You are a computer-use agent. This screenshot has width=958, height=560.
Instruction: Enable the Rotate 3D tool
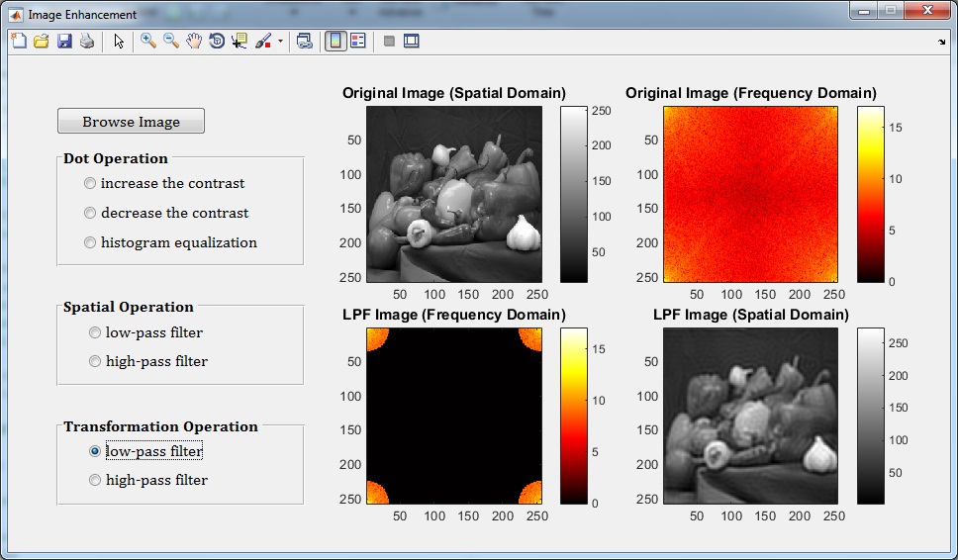pos(217,42)
